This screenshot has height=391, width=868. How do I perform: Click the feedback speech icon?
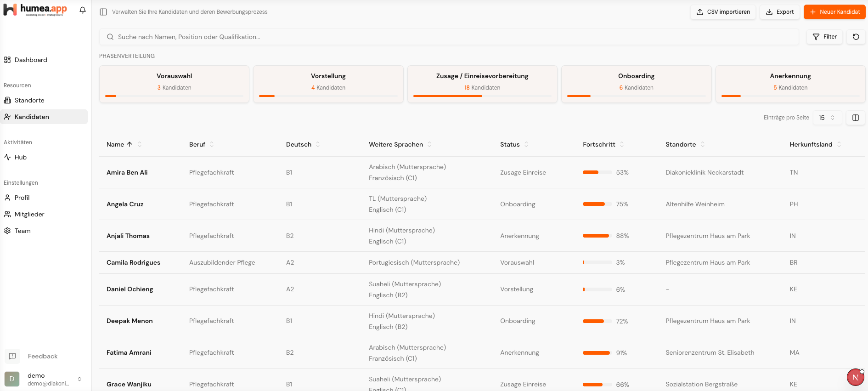12,356
